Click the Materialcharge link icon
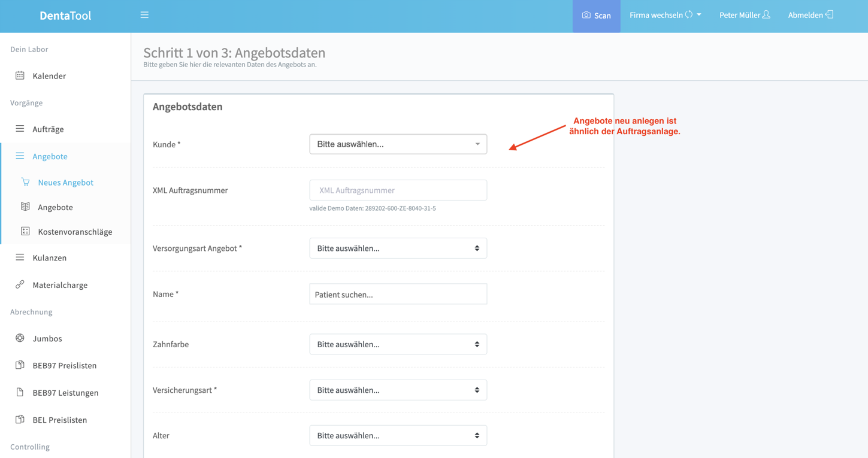 click(20, 285)
